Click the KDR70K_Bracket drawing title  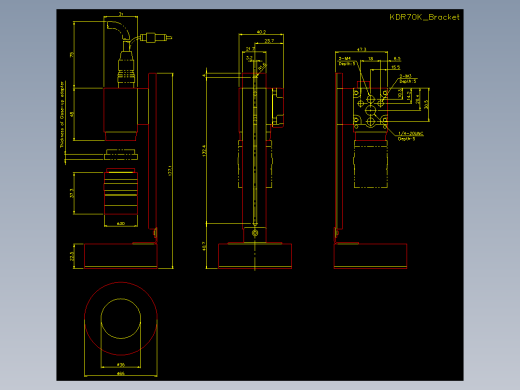click(424, 17)
